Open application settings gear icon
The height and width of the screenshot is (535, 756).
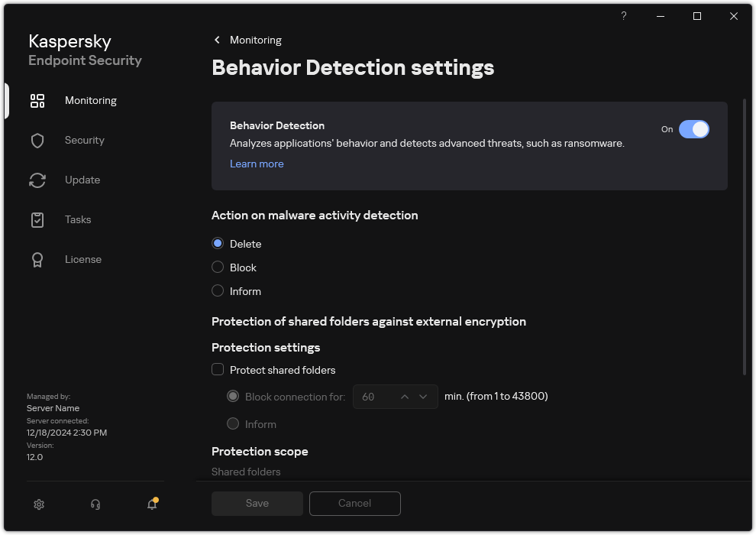point(39,504)
